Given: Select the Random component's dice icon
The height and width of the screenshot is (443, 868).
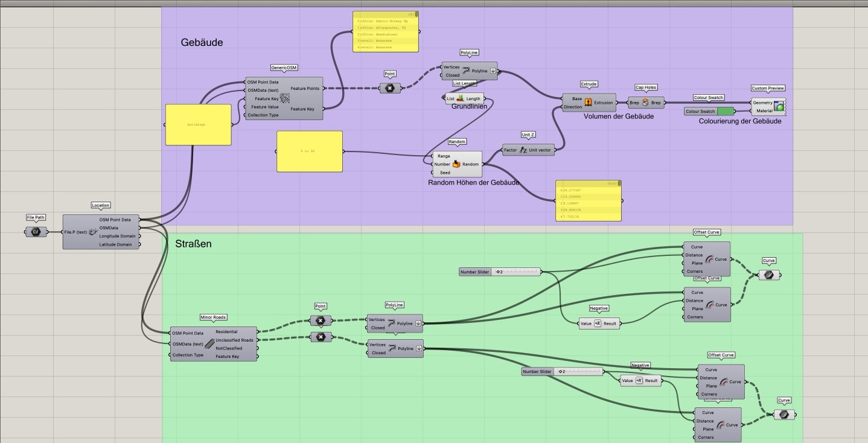Looking at the screenshot, I should point(456,164).
